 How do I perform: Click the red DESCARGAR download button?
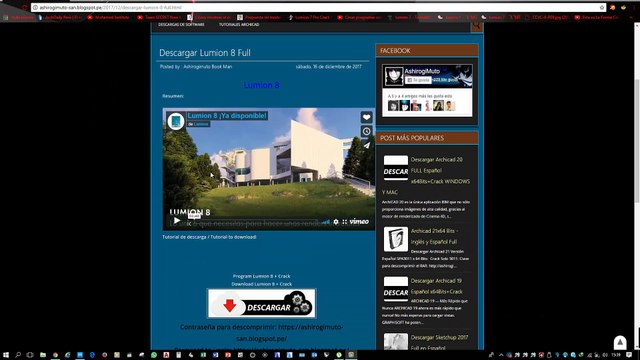click(262, 303)
